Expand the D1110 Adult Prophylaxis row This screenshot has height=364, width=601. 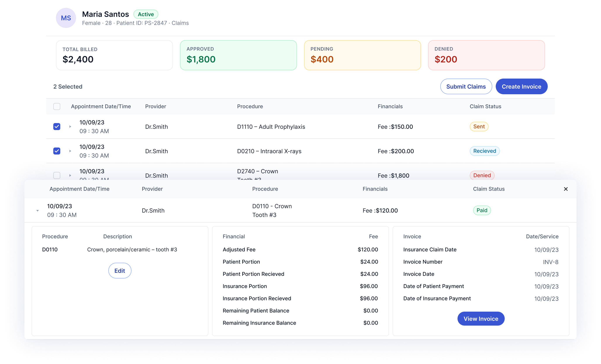pos(70,127)
